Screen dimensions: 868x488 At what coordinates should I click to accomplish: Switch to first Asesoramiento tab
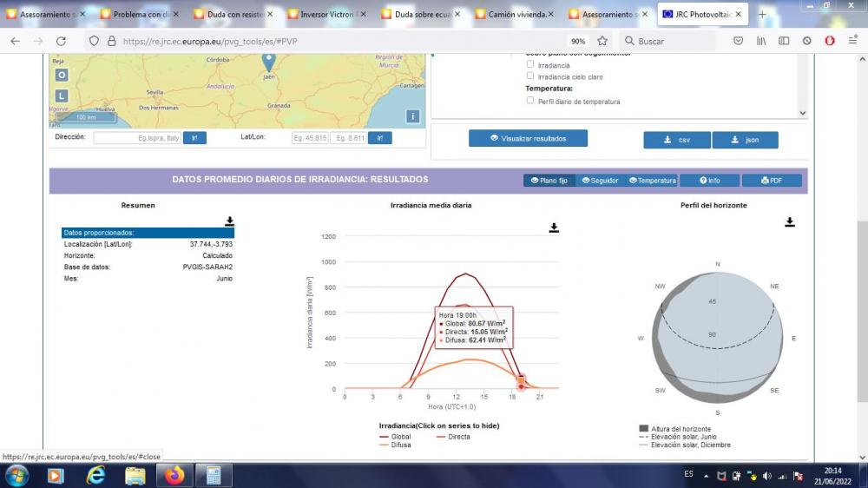[x=46, y=15]
